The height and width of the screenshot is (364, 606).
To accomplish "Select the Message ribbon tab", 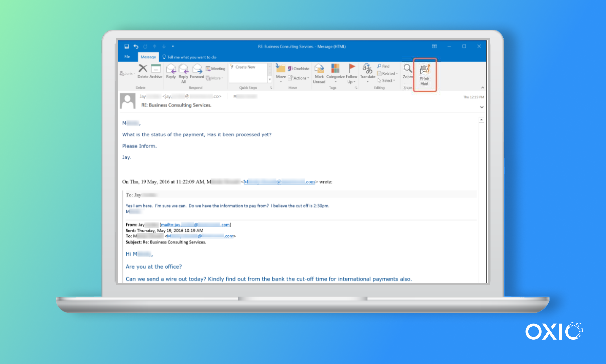I will 148,57.
